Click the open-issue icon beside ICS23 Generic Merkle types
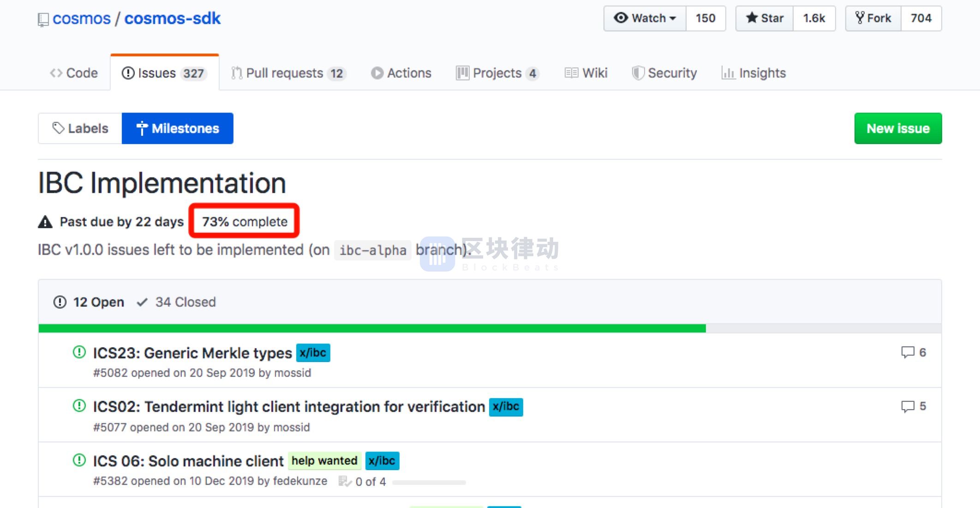 pyautogui.click(x=79, y=352)
